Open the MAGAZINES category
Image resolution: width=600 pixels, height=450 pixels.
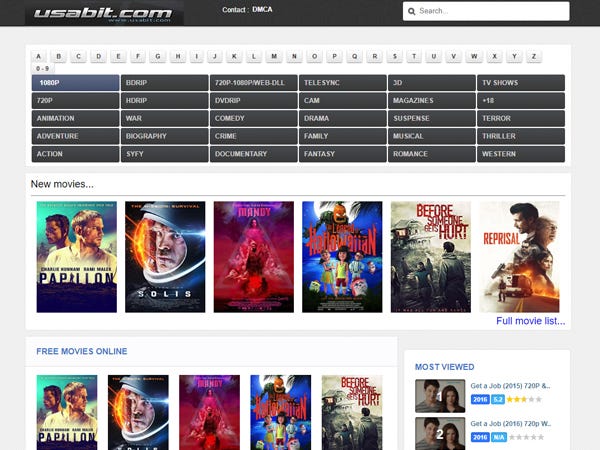[x=432, y=101]
